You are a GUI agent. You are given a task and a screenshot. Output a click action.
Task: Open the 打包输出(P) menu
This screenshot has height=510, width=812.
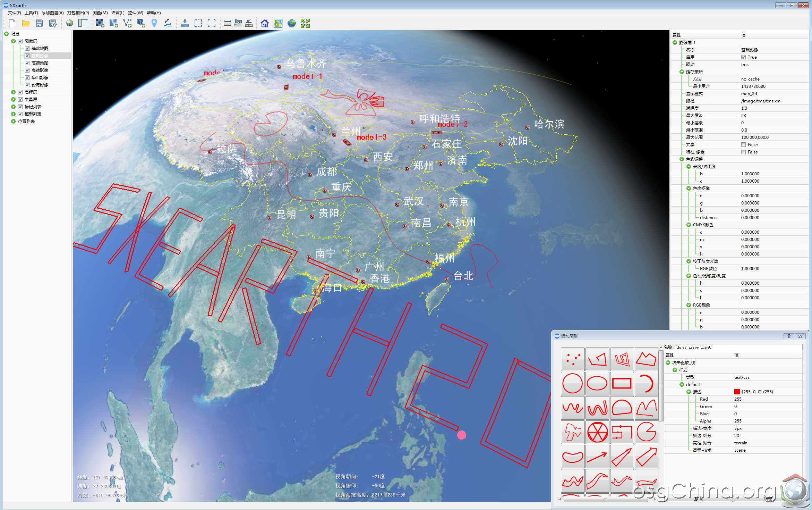pos(78,12)
